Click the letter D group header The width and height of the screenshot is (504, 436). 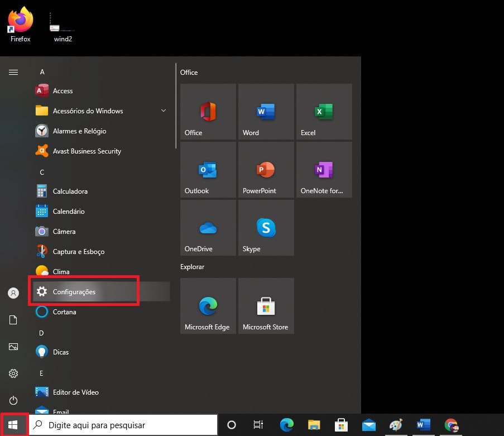(x=41, y=333)
